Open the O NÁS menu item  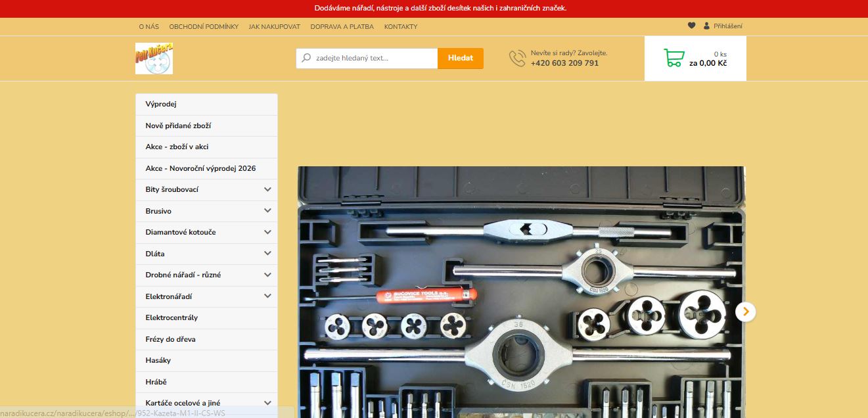(148, 27)
